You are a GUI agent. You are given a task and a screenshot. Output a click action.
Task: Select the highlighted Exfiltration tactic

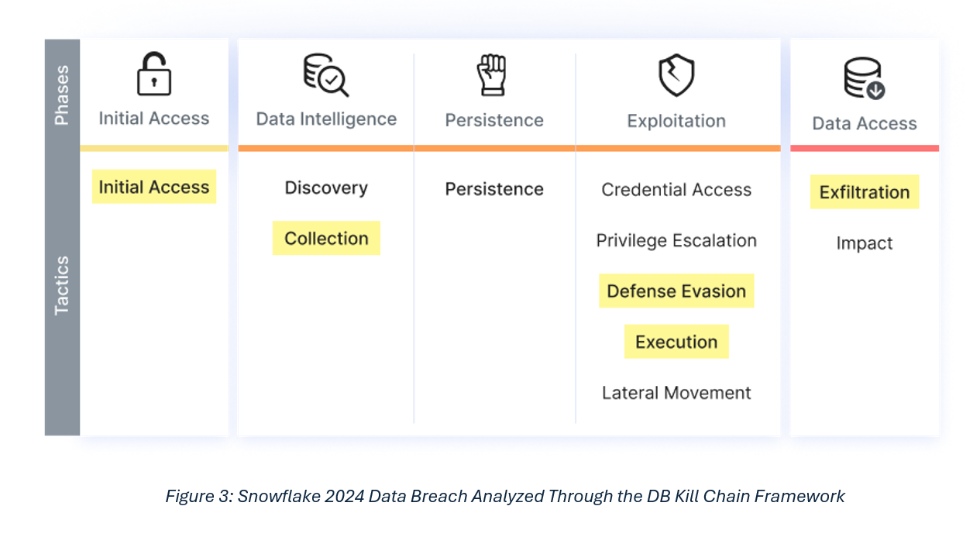(x=865, y=192)
